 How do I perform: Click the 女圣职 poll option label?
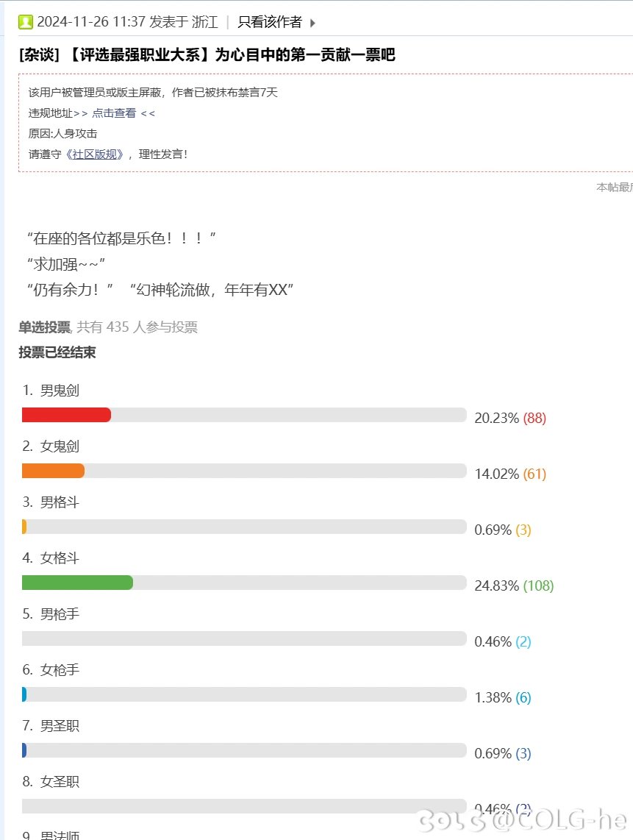point(60,782)
